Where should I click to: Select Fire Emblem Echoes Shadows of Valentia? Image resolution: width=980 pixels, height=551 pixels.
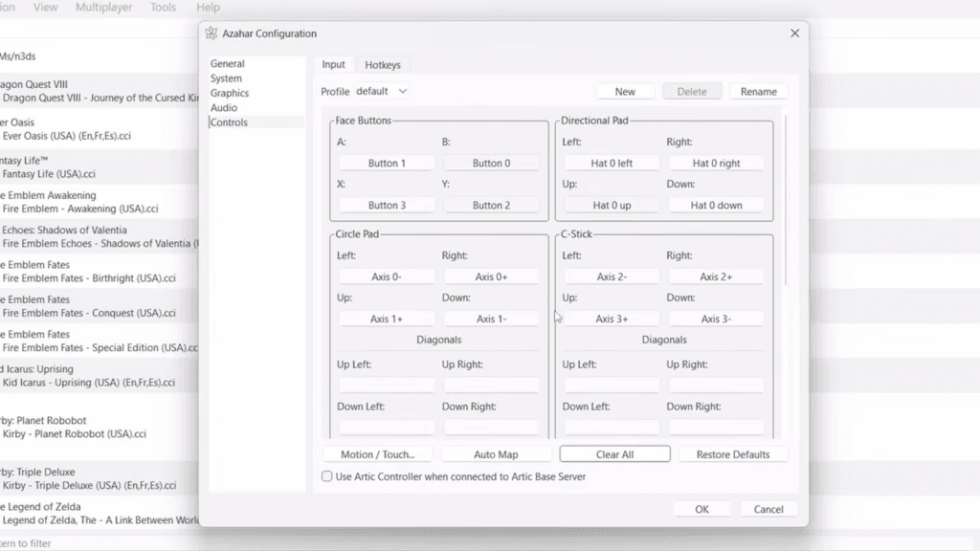coord(99,237)
